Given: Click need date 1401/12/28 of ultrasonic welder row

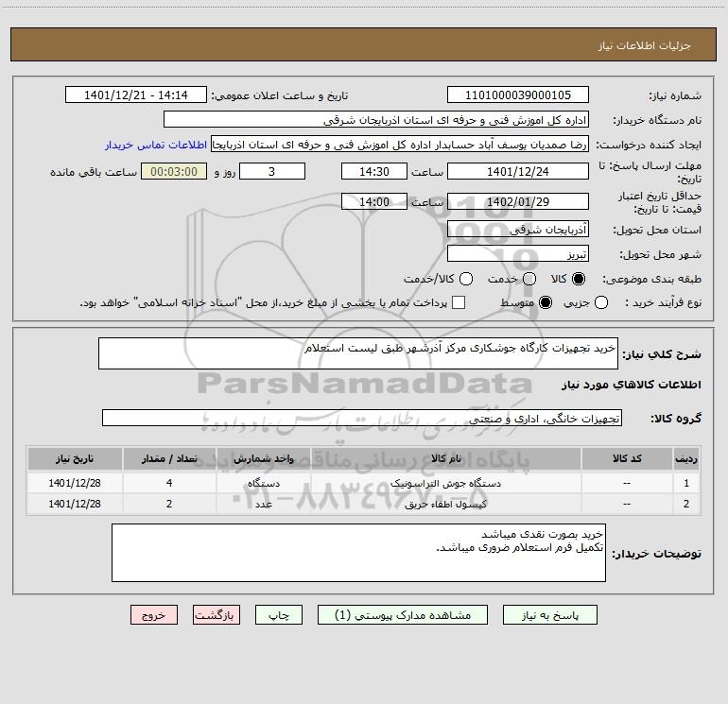Looking at the screenshot, I should (x=75, y=483).
